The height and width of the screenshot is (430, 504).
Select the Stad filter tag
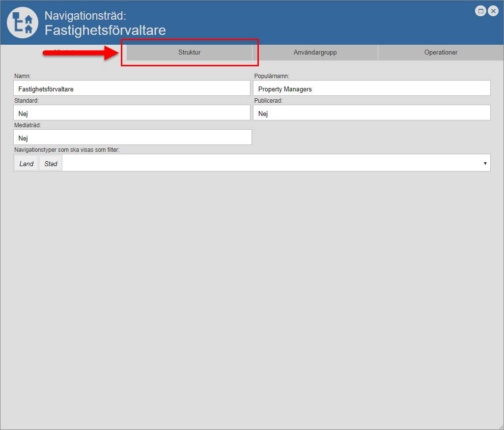coord(51,163)
